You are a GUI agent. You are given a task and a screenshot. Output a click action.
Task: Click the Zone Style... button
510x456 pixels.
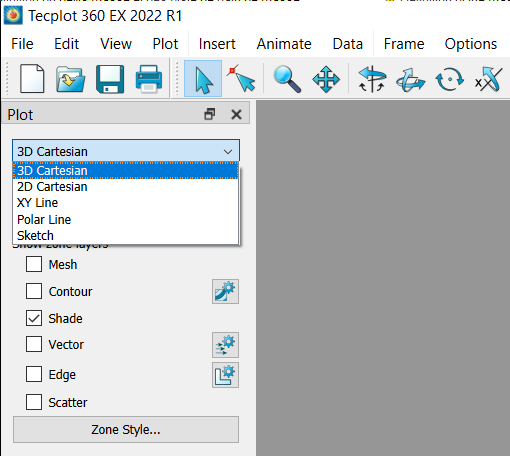(x=126, y=429)
